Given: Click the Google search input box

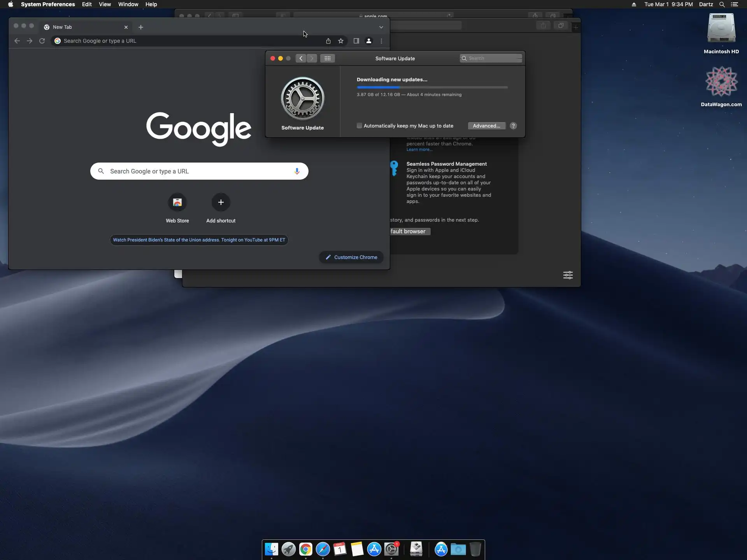Looking at the screenshot, I should click(x=198, y=171).
